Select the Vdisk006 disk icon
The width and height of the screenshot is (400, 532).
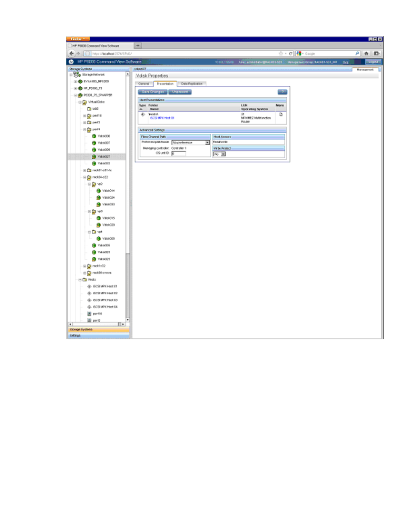(94, 136)
